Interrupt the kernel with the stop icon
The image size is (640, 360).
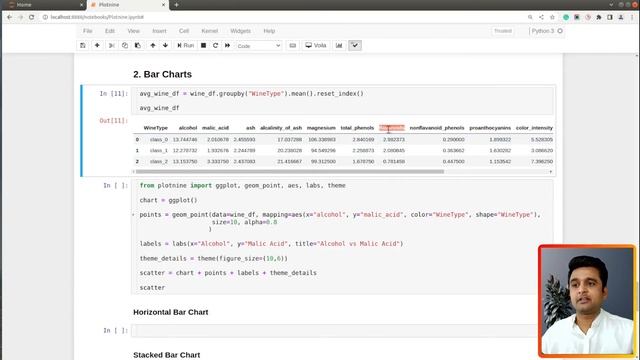point(203,45)
